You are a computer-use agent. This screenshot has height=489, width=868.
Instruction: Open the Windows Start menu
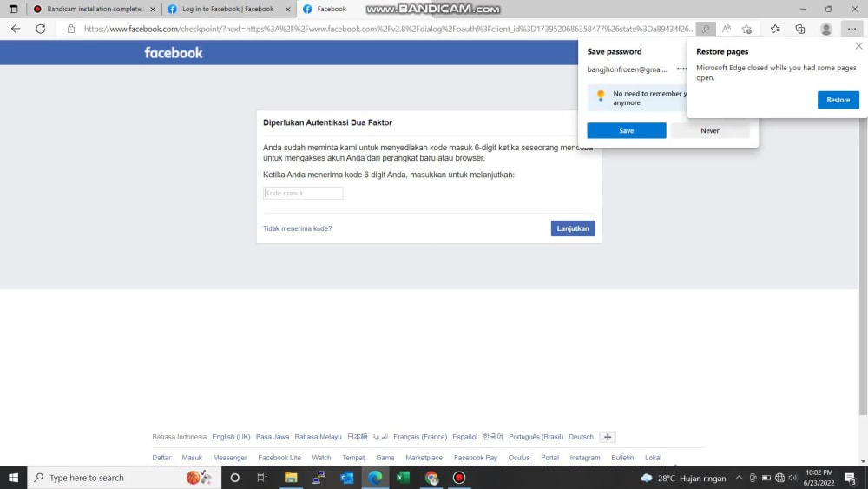coord(13,478)
